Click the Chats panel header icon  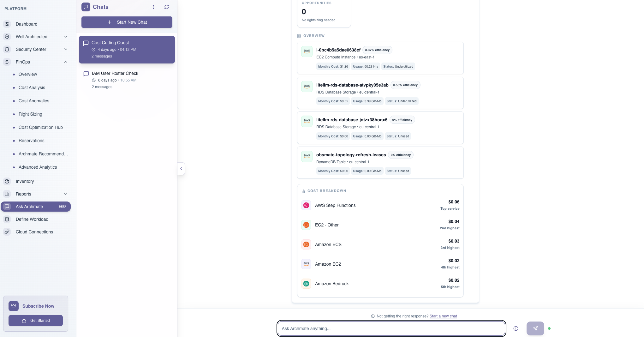[x=86, y=7]
